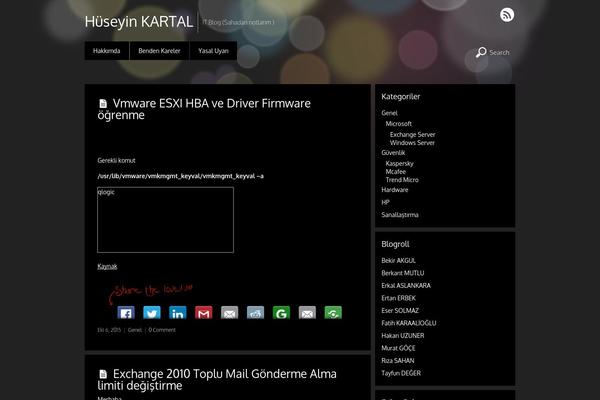Image resolution: width=600 pixels, height=400 pixels.
Task: Visit Eser SOLMAZ blogroll link
Action: point(400,310)
